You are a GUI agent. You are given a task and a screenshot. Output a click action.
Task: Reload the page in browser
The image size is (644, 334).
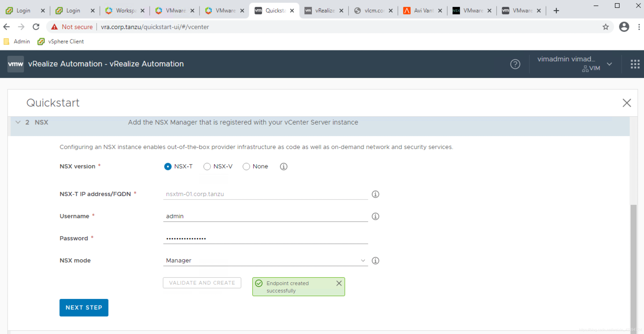point(36,27)
